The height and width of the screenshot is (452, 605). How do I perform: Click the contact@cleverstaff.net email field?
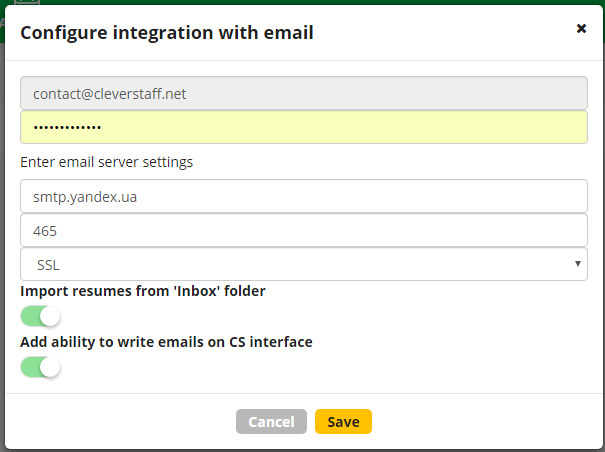tap(304, 93)
